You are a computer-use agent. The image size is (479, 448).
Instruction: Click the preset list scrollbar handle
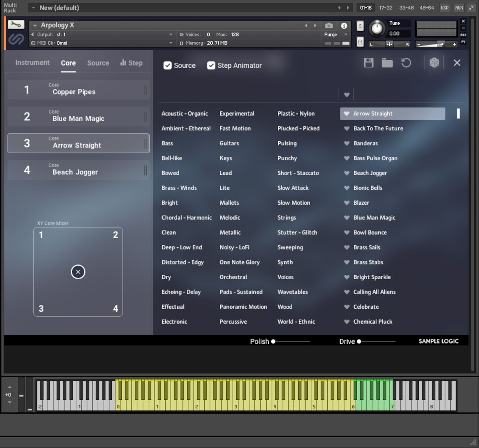click(458, 114)
